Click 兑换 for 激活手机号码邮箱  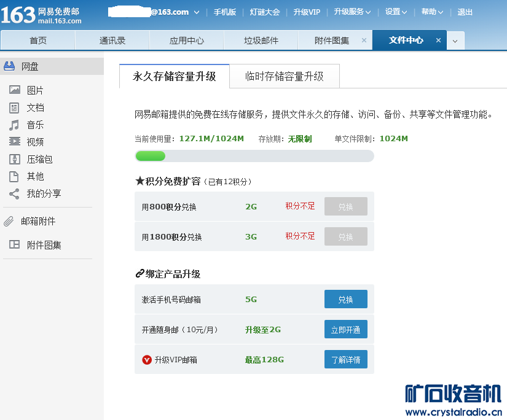345,299
